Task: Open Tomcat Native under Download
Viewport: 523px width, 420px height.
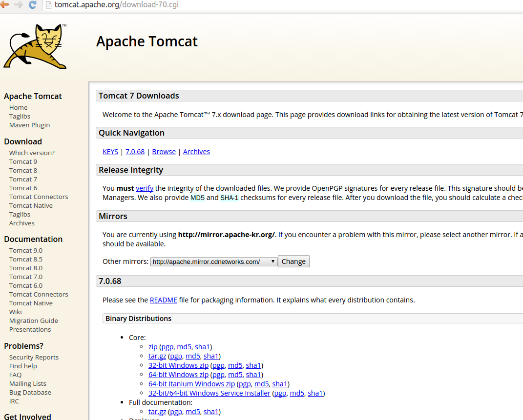Action: coord(31,205)
